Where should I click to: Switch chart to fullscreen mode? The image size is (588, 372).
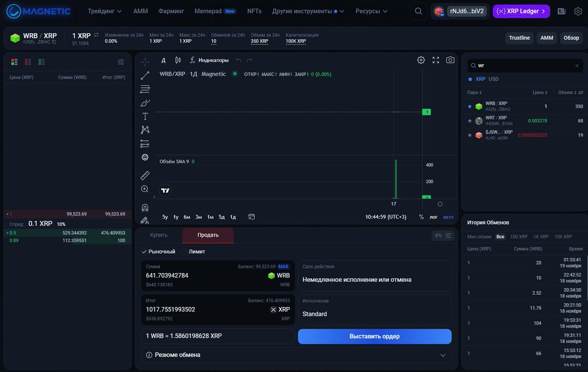436,60
